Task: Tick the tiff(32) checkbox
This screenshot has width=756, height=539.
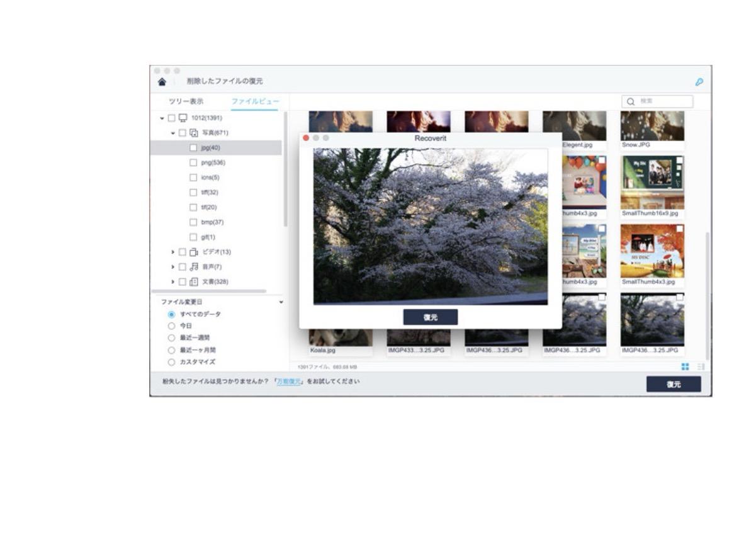Action: click(x=193, y=192)
